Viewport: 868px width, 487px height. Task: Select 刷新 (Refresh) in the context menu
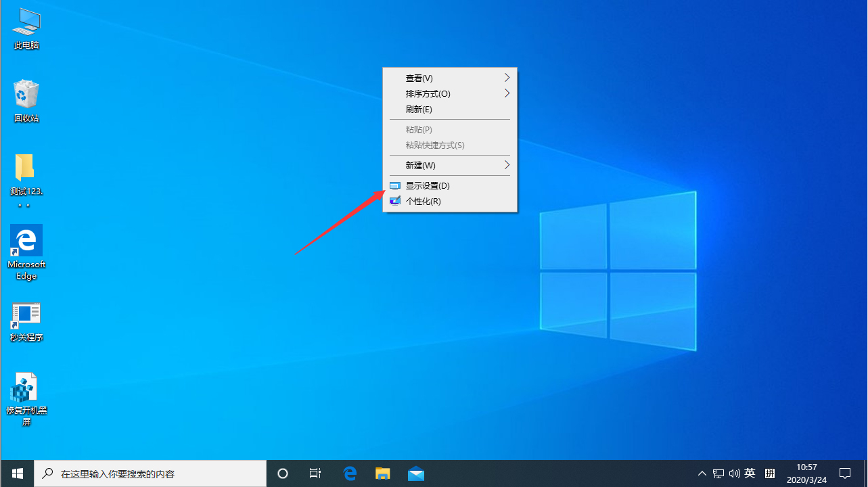coord(418,109)
